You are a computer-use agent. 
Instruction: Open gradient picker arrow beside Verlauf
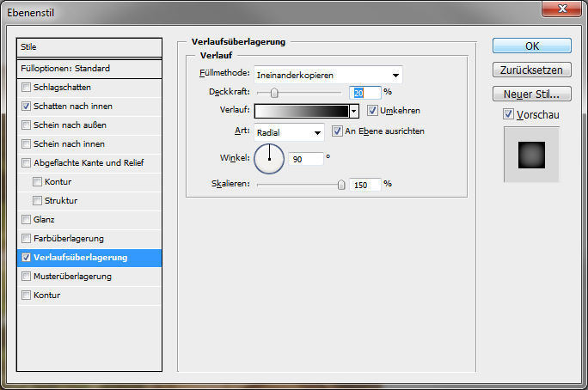click(354, 111)
